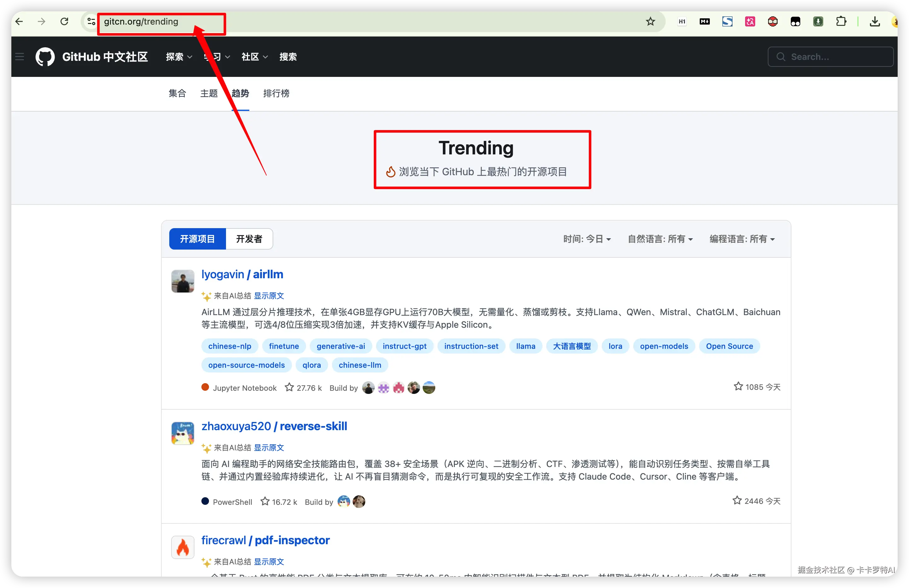The height and width of the screenshot is (588, 909).
Task: Open the hamburger sidebar menu
Action: 20,57
